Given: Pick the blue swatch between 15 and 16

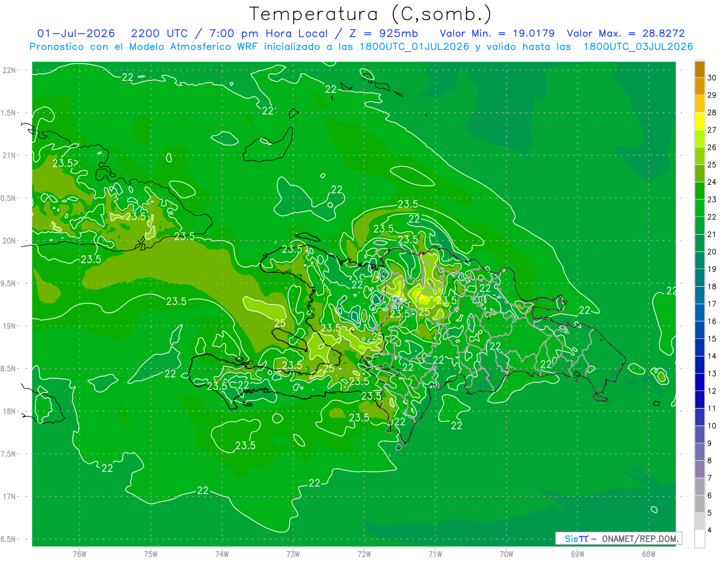Looking at the screenshot, I should 699,330.
